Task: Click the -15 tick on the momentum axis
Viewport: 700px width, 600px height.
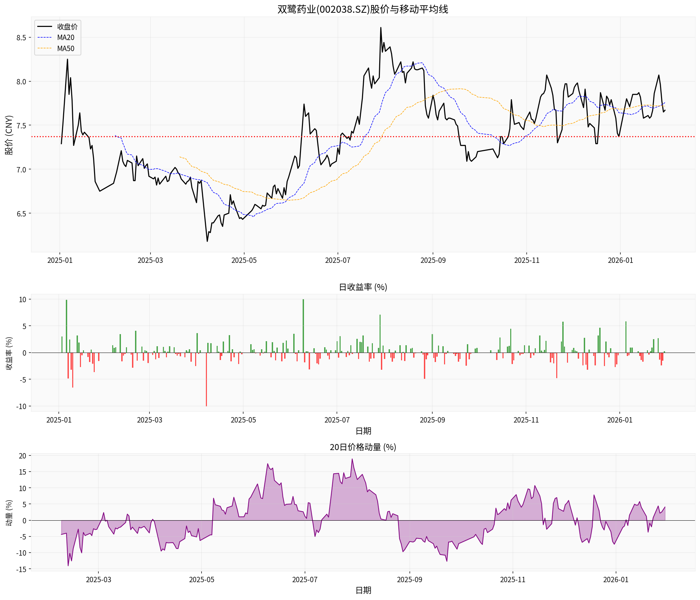Action: pos(22,569)
